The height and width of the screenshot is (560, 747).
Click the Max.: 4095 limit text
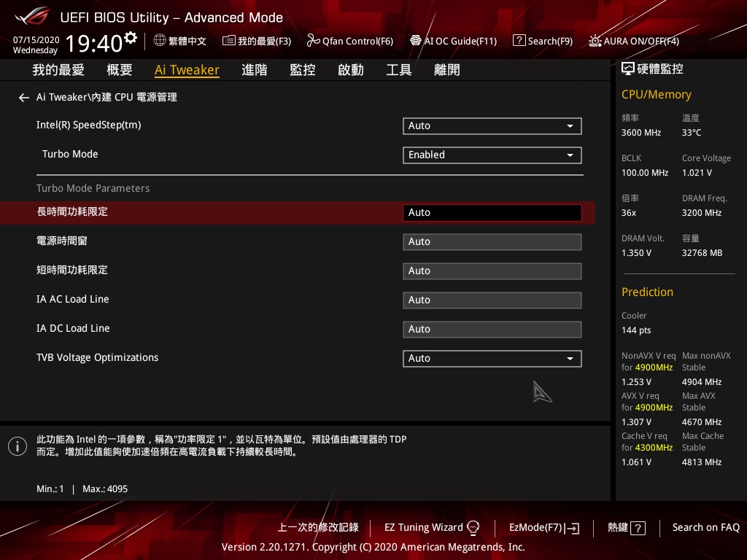coord(105,489)
